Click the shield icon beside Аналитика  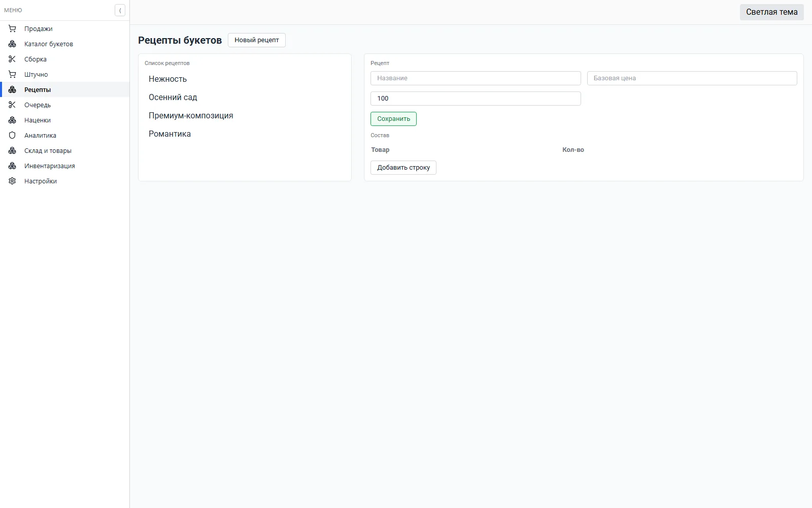tap(12, 135)
